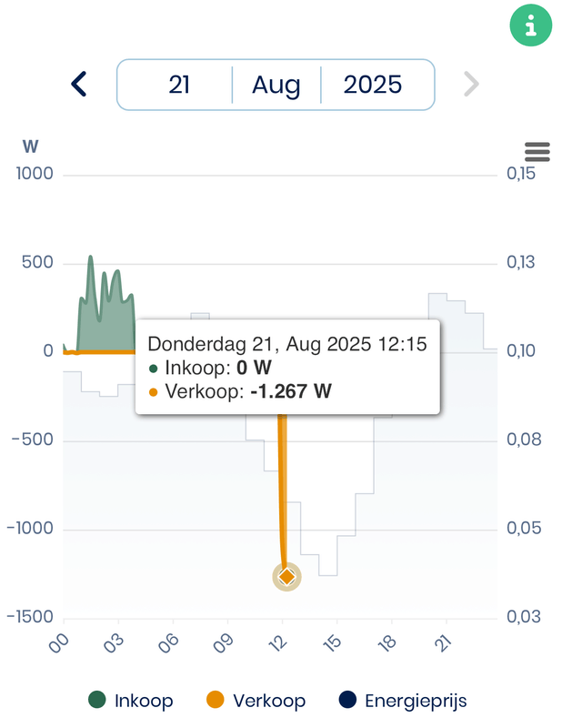Open the day selector showing 21
562x728 pixels.
point(179,85)
